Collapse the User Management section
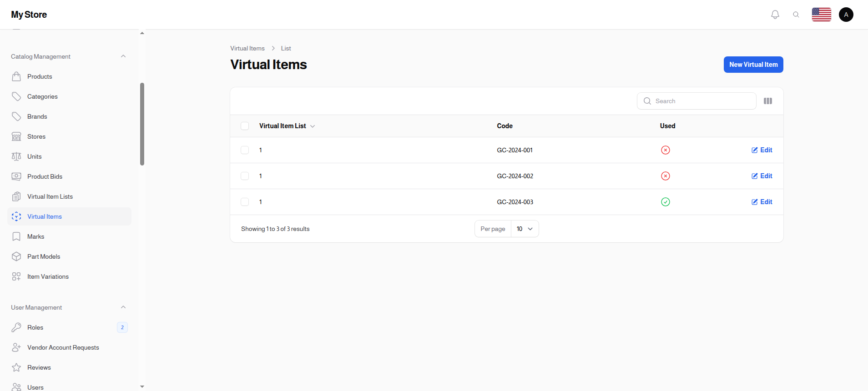868x391 pixels. 123,307
